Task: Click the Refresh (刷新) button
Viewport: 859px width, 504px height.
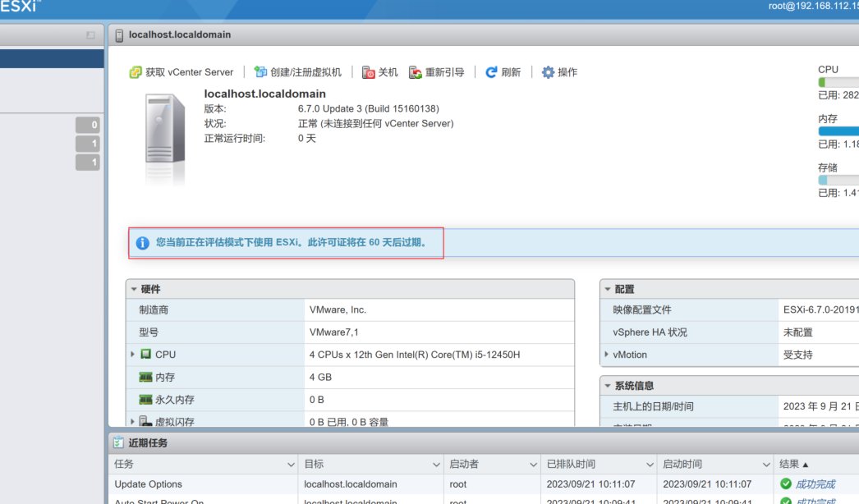Action: pos(503,71)
